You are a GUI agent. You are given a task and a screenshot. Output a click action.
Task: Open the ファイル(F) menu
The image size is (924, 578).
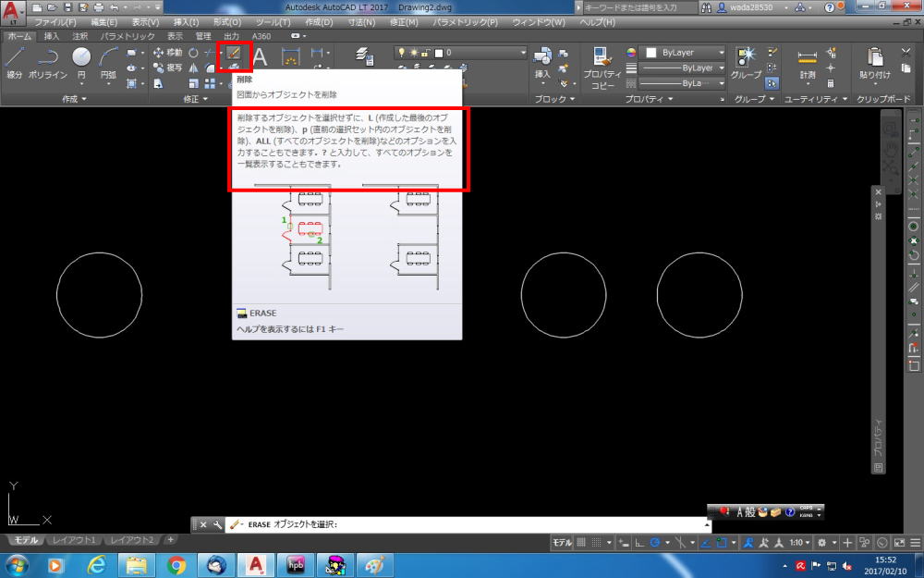click(x=55, y=22)
